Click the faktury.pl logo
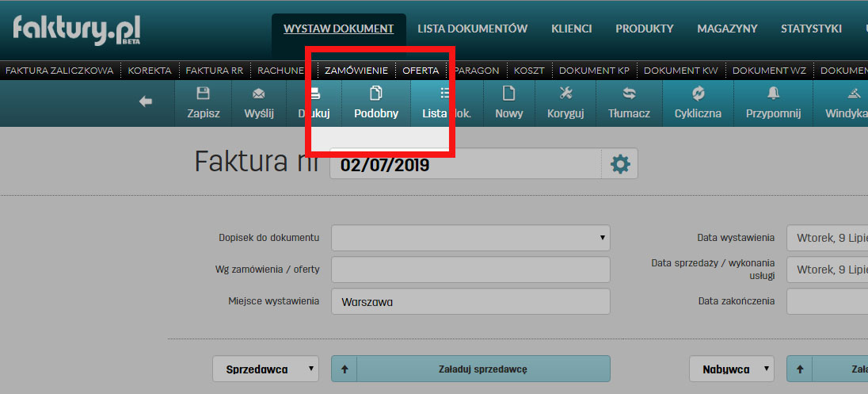The height and width of the screenshot is (394, 868). coord(77,30)
